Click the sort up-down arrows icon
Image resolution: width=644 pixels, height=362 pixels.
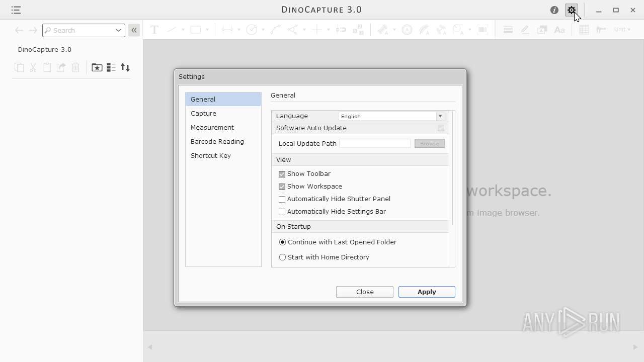pyautogui.click(x=125, y=67)
